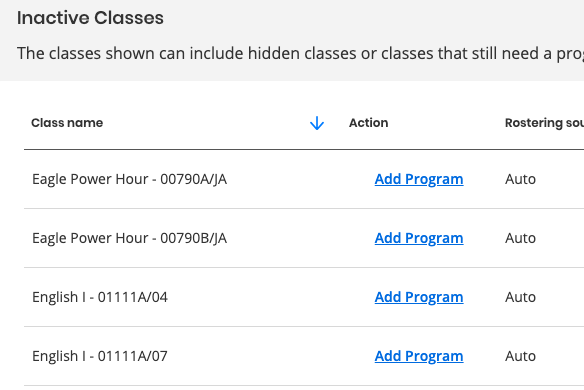
Task: Select the English I - 01111A/07 class name
Action: coord(100,356)
